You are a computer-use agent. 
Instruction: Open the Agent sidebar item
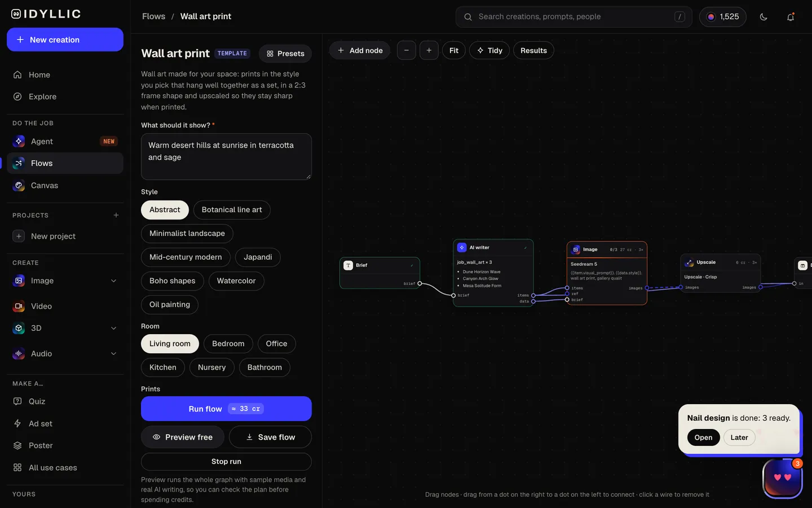(x=65, y=141)
